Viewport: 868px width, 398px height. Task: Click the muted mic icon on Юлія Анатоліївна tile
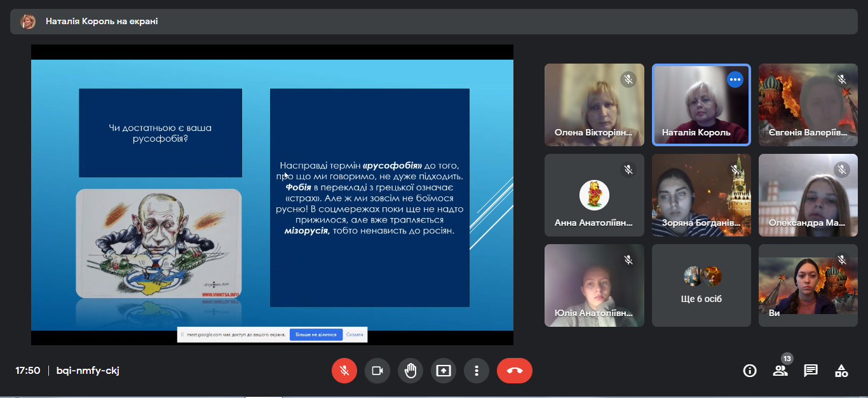tap(628, 259)
